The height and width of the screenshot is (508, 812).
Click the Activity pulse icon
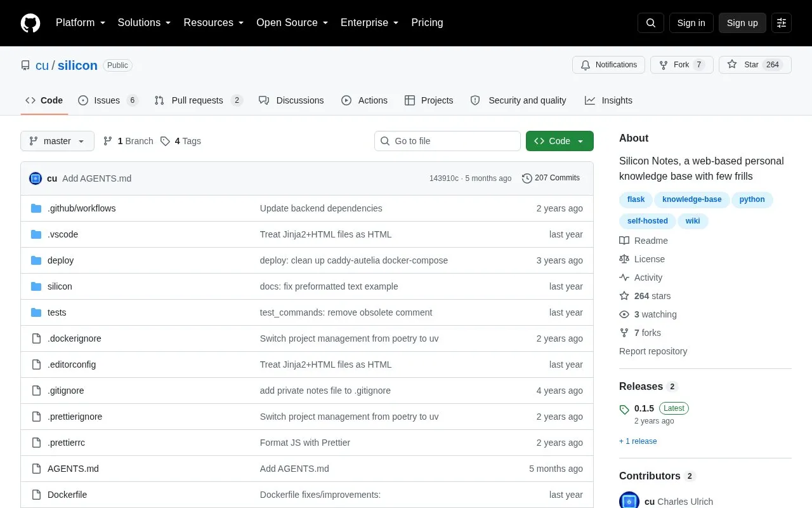[624, 277]
